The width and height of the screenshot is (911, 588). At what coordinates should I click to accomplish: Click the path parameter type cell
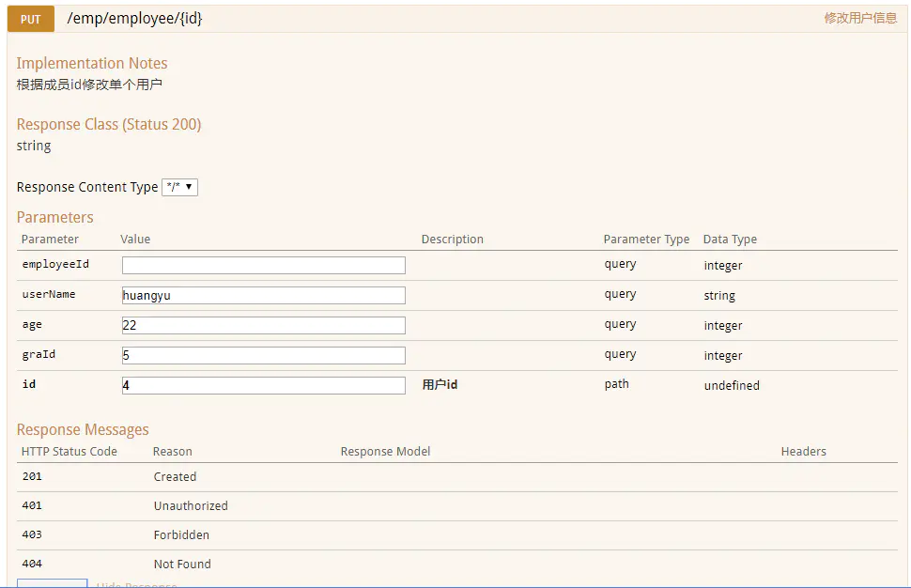click(x=616, y=384)
